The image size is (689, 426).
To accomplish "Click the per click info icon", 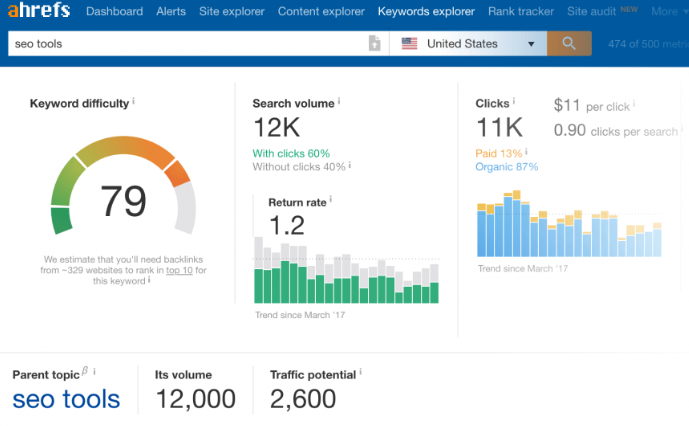I will 634,104.
